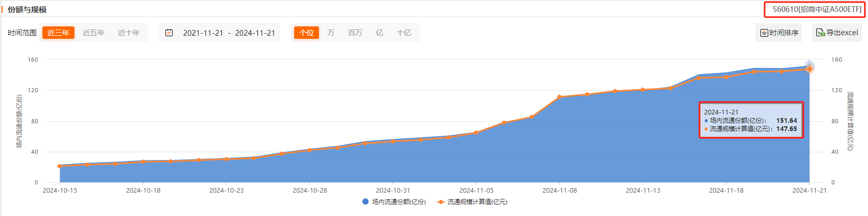Click the tooltip value 147.65

click(x=786, y=129)
